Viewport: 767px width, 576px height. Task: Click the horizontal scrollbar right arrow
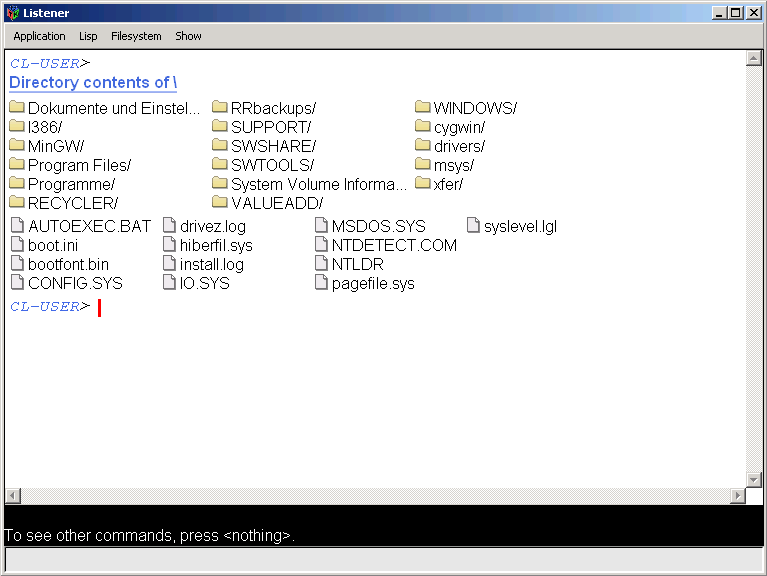pos(738,495)
